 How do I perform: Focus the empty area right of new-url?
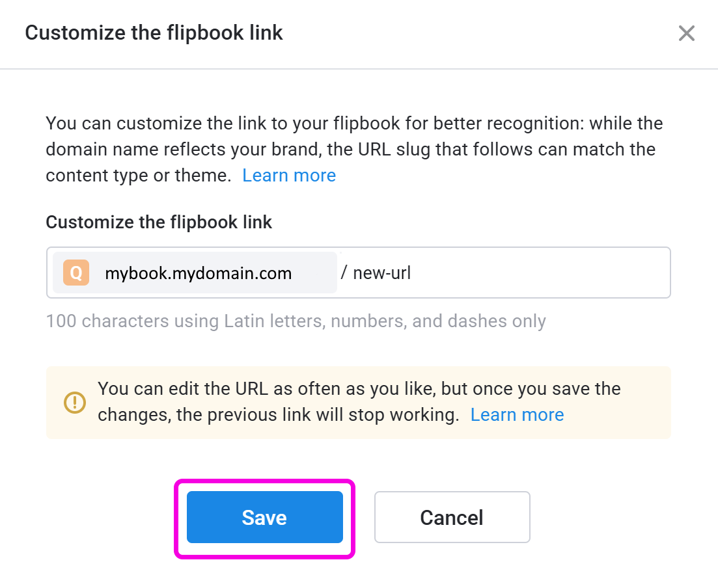click(540, 273)
